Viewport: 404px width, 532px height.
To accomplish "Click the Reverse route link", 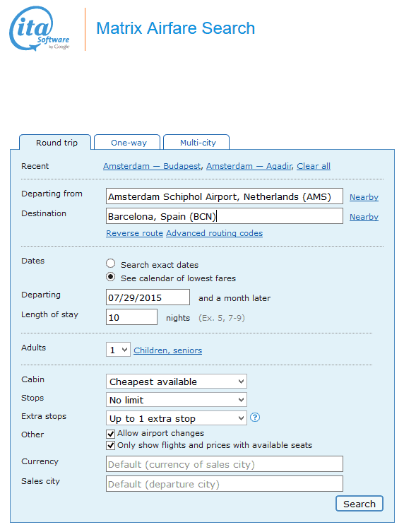I will click(135, 233).
